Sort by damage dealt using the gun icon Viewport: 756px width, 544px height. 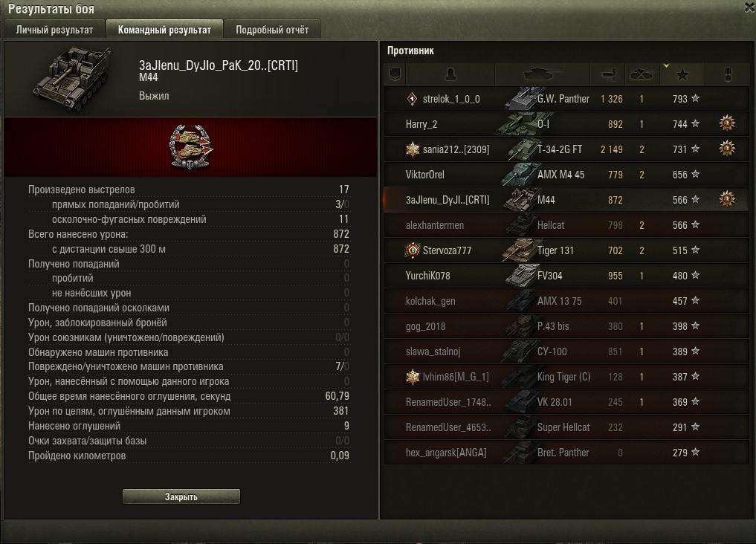[608, 74]
